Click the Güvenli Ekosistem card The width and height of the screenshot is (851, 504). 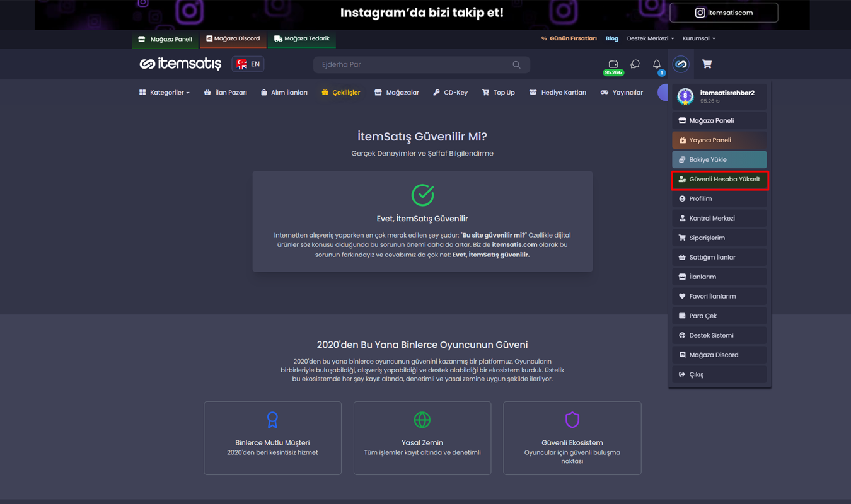572,438
